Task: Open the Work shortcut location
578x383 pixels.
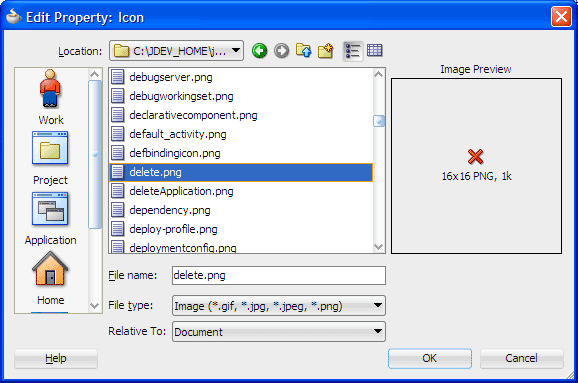Action: (x=51, y=98)
